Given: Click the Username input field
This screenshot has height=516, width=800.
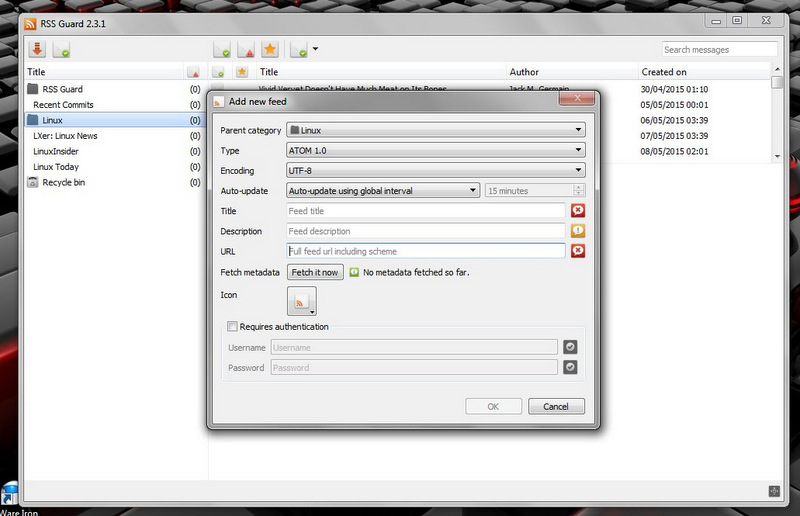Looking at the screenshot, I should 414,348.
